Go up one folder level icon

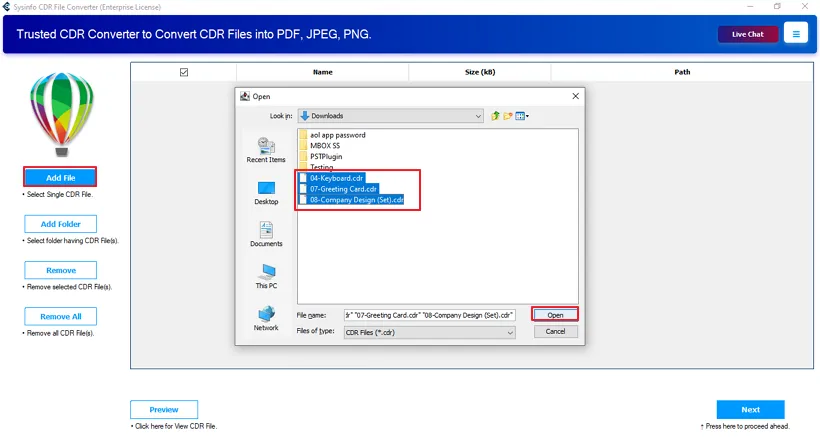495,116
